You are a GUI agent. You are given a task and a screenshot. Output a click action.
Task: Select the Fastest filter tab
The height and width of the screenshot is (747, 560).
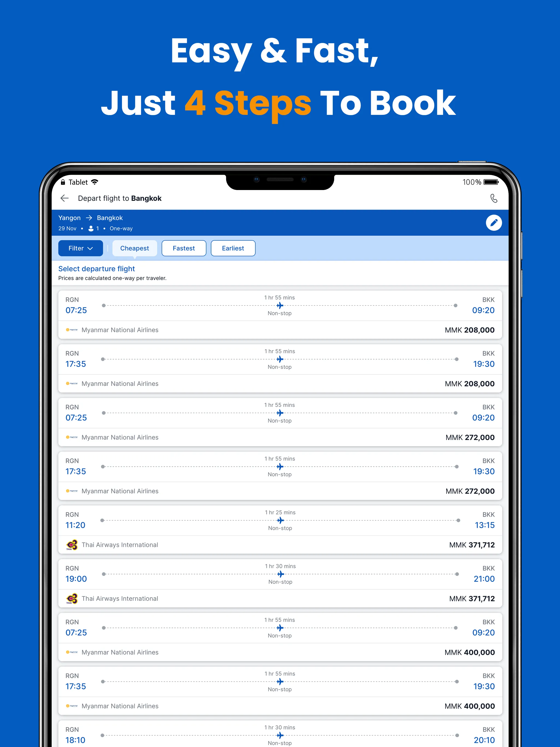(x=182, y=248)
